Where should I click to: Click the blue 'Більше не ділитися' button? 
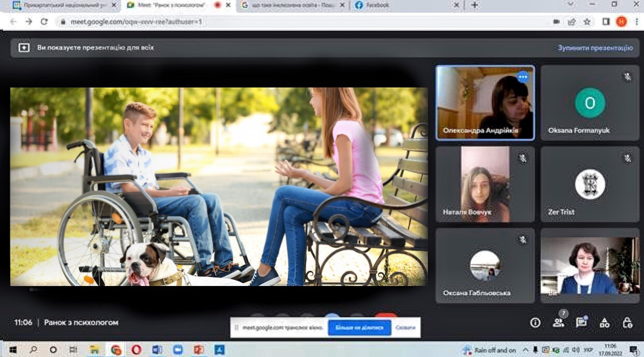[x=359, y=328]
